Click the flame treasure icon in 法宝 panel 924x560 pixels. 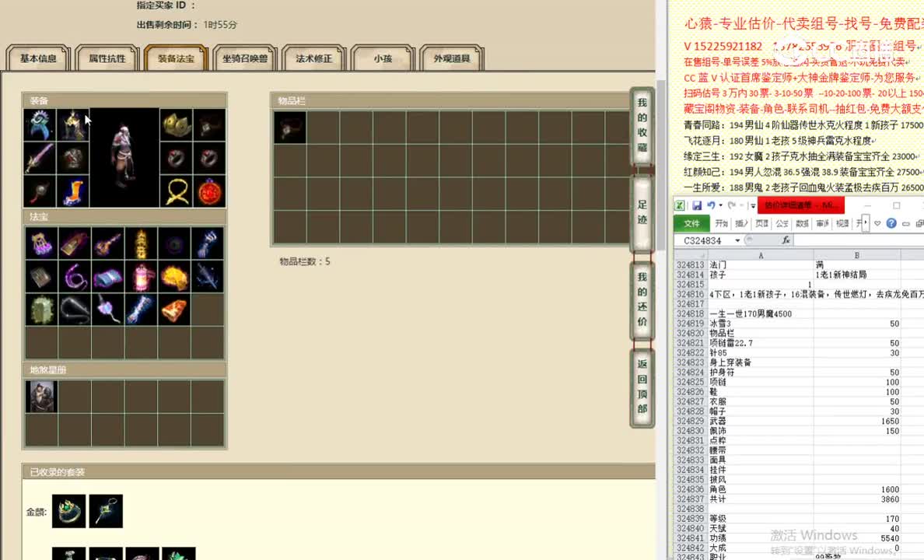pyautogui.click(x=175, y=276)
